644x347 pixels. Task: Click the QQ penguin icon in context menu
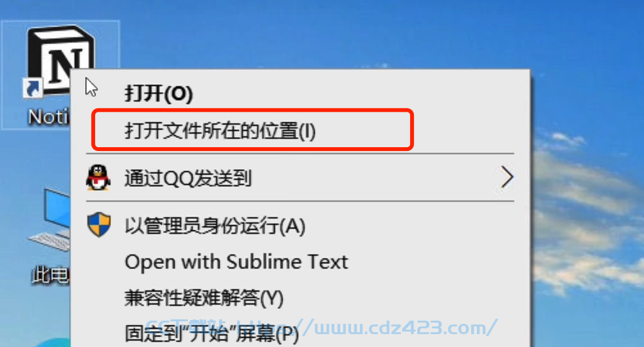pos(98,178)
